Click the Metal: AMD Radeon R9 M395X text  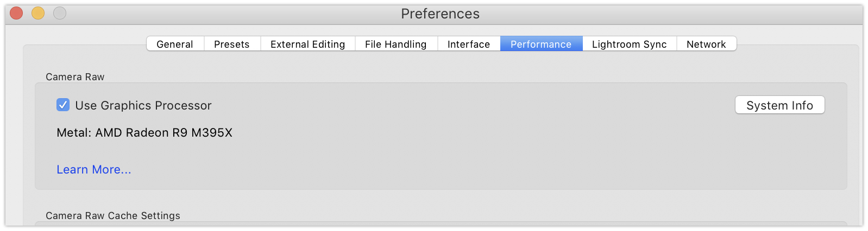144,133
